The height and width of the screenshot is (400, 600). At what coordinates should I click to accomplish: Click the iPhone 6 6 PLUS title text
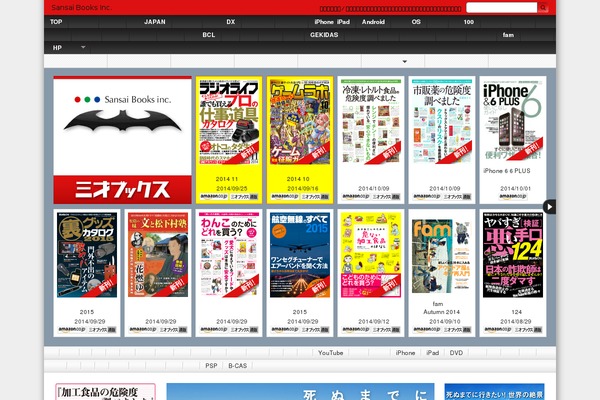point(507,171)
